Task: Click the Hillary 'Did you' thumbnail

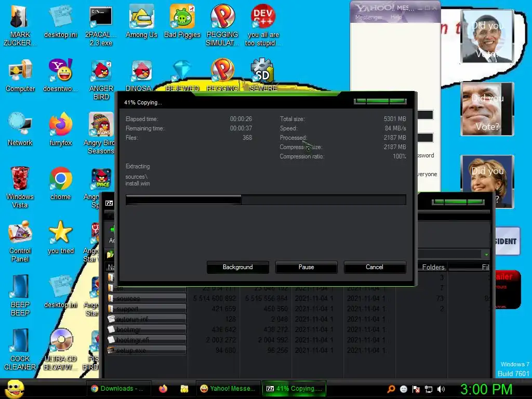Action: (x=487, y=181)
